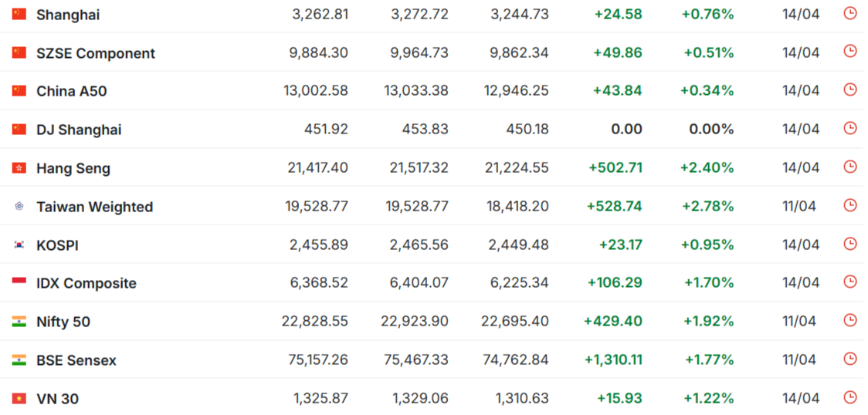868x415 pixels.
Task: Open the Shanghai index link
Action: [68, 15]
